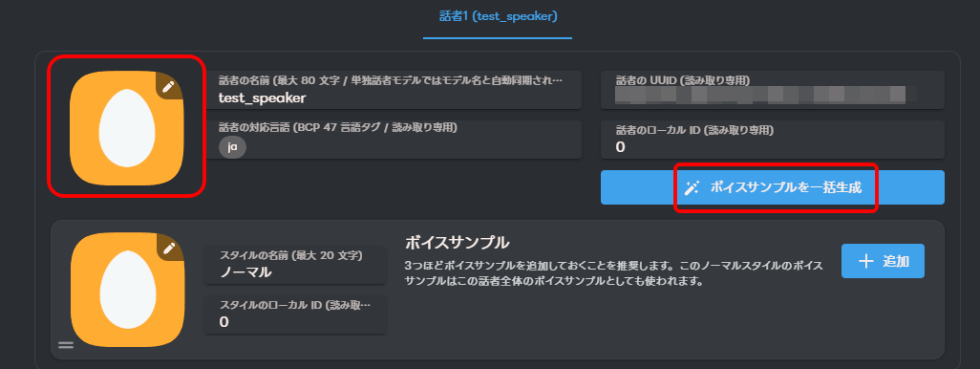Select the 話者1 (test_speaker) tab
This screenshot has height=369, width=980.
click(x=498, y=17)
